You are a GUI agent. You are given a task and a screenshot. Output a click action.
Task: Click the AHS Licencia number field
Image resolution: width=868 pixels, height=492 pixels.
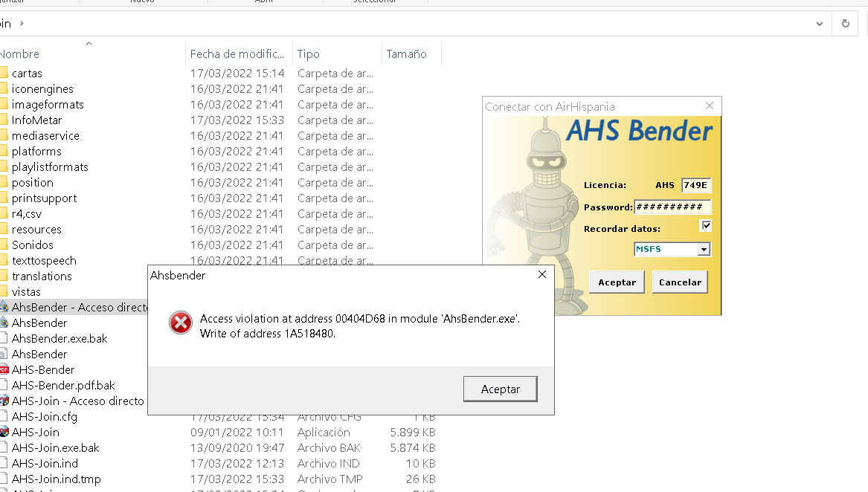point(695,186)
